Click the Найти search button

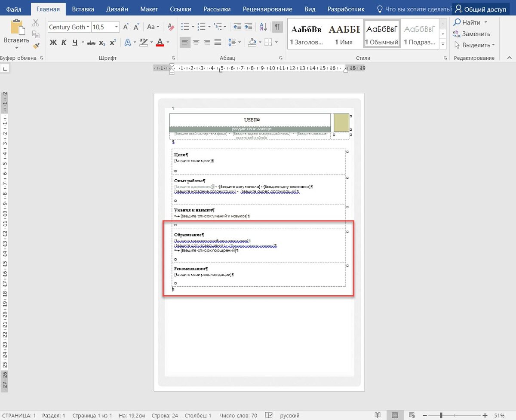[x=470, y=22]
